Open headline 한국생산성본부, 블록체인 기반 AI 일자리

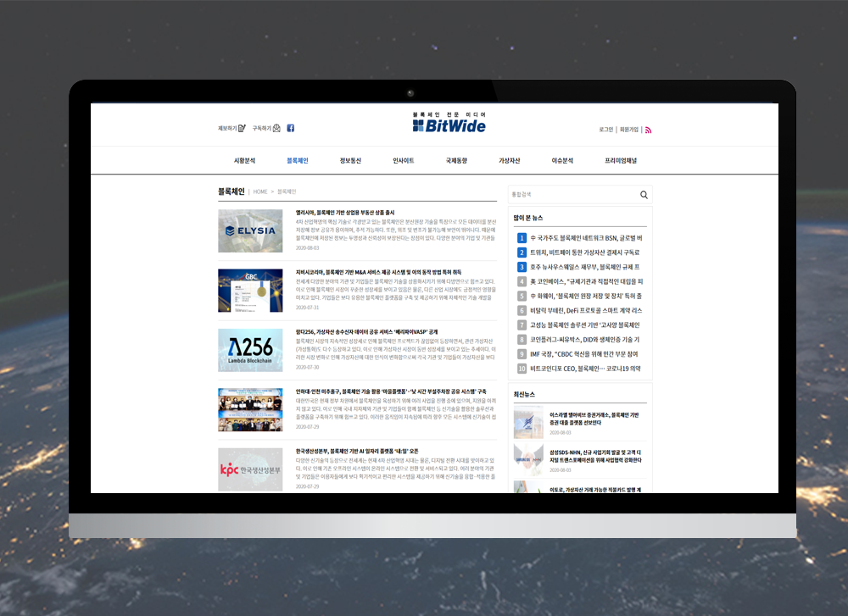pyautogui.click(x=357, y=451)
